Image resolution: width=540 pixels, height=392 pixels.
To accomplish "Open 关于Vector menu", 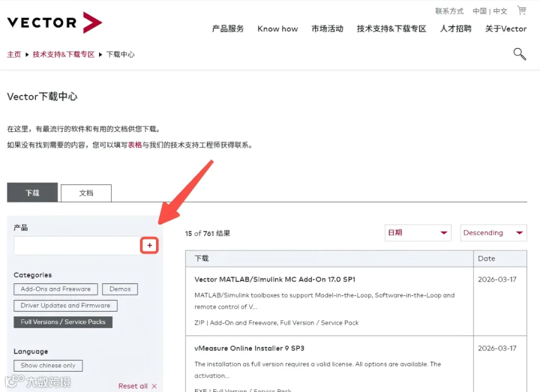I will click(x=506, y=29).
